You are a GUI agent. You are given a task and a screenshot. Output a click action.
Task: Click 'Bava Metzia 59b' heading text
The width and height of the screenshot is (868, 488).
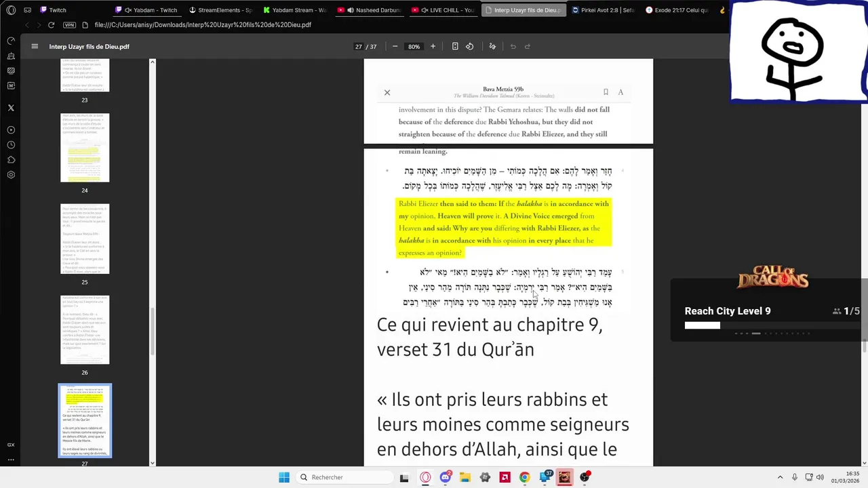click(x=503, y=89)
